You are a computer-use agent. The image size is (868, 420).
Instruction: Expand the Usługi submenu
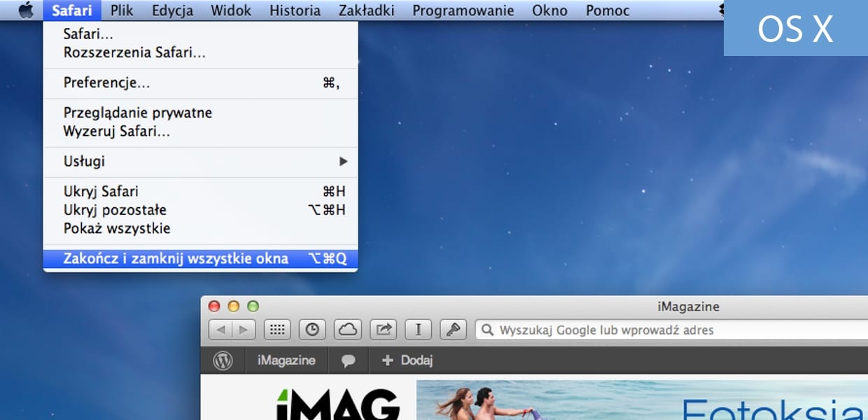click(200, 161)
